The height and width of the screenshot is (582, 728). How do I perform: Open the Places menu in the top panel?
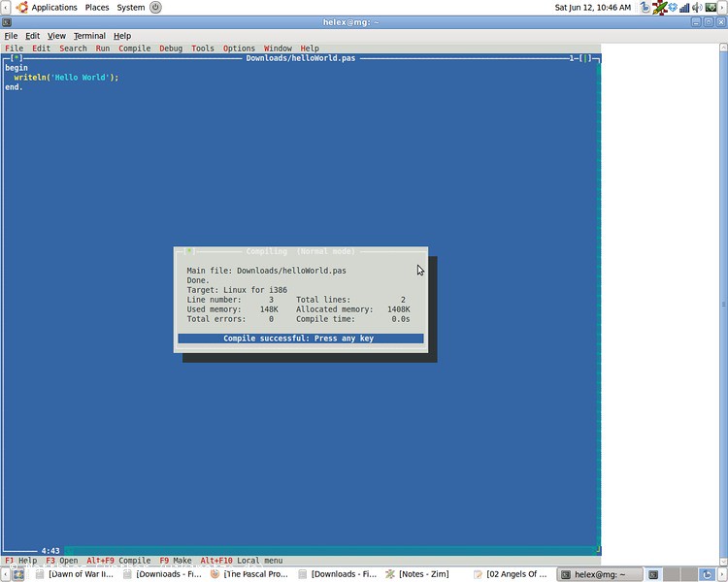(96, 8)
